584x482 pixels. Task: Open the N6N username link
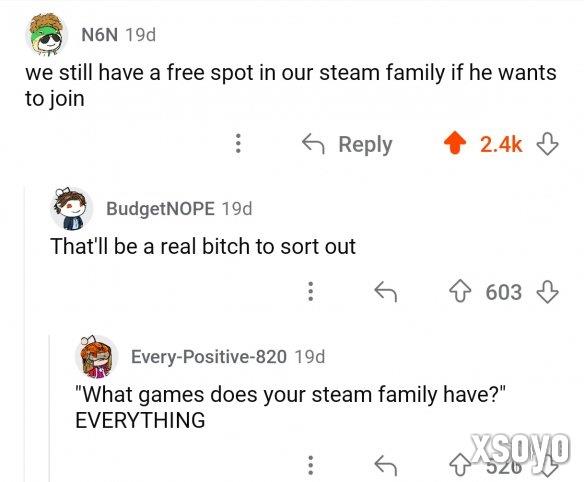tap(99, 35)
